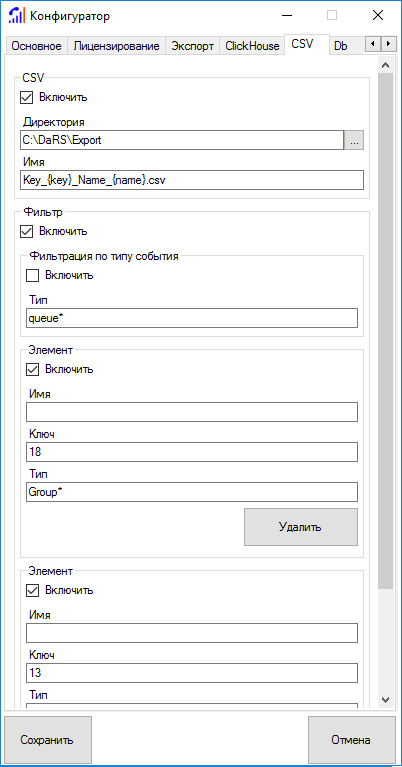Click the Директория path input field
The height and width of the screenshot is (767, 402).
(182, 140)
